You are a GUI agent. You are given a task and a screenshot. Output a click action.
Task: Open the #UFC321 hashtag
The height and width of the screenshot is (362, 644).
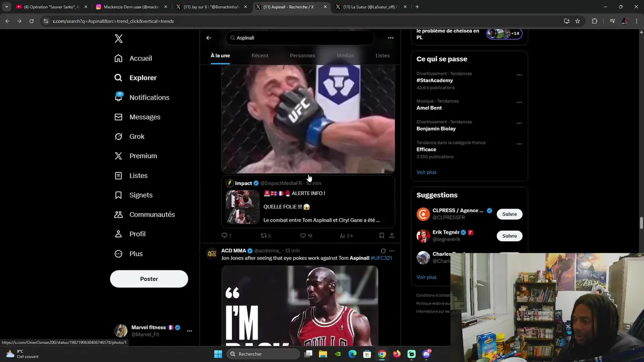coord(381,258)
